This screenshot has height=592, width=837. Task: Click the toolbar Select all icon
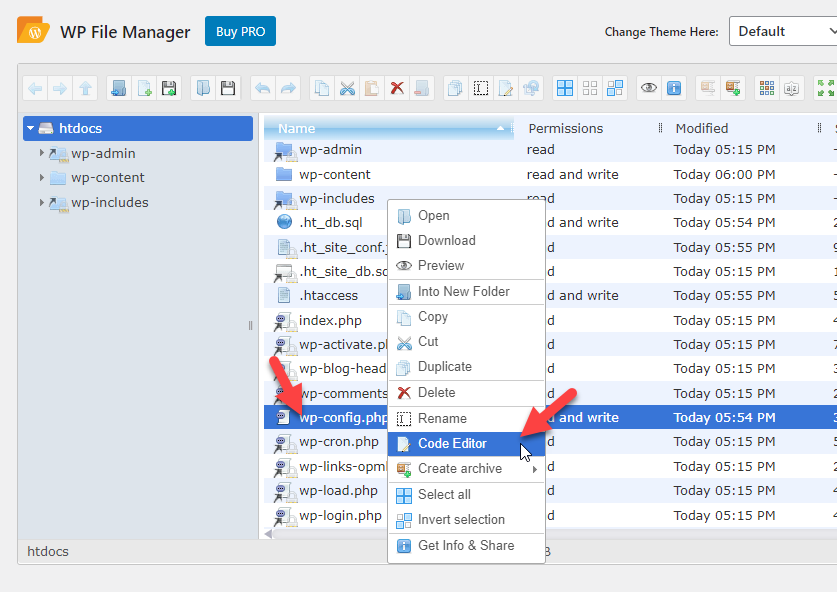click(565, 88)
